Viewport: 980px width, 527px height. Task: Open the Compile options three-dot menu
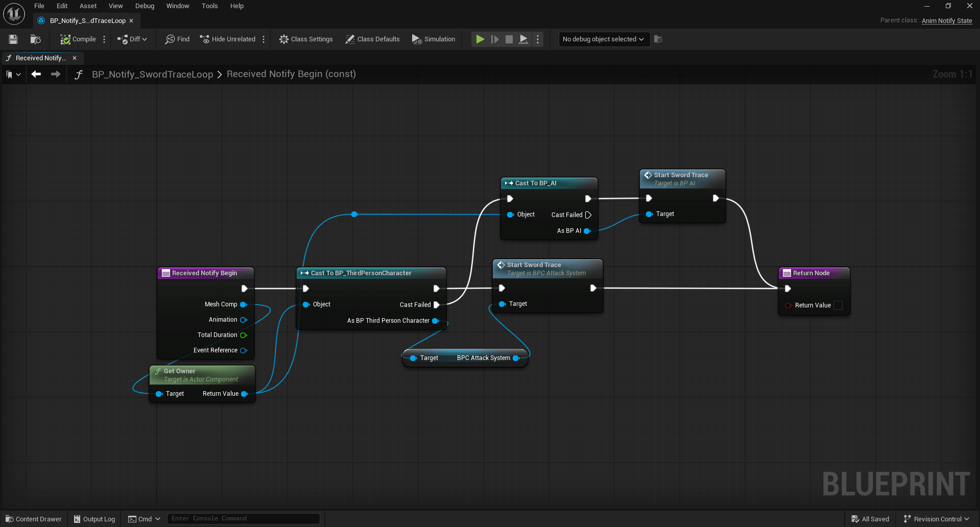pyautogui.click(x=104, y=39)
